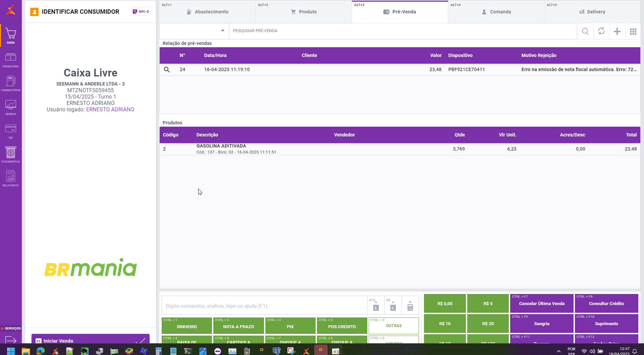Open the Calculator app from taskbar
The width and height of the screenshot is (644, 355).
click(x=159, y=351)
